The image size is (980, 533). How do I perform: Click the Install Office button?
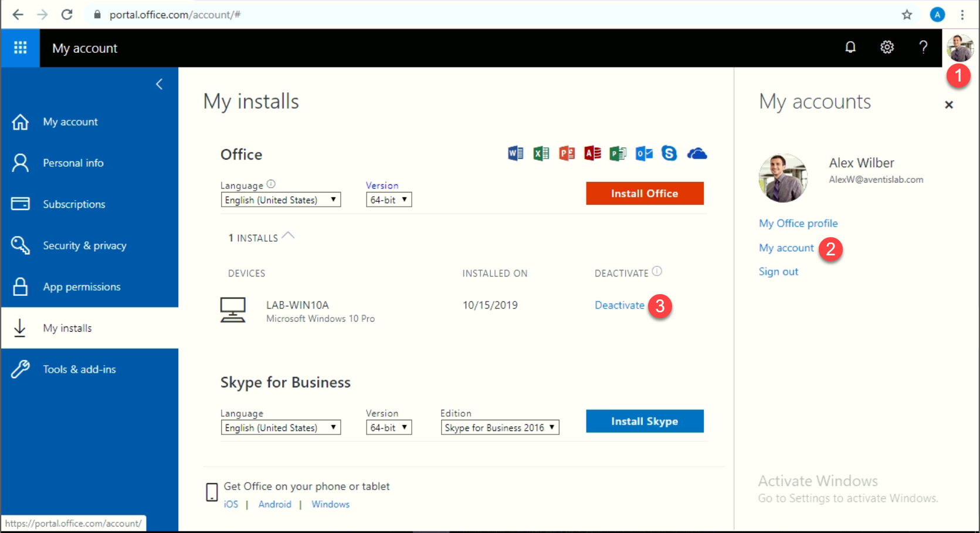(x=645, y=193)
